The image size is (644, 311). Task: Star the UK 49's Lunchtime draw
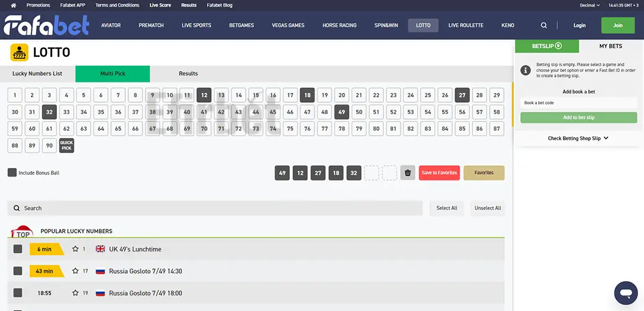[75, 249]
